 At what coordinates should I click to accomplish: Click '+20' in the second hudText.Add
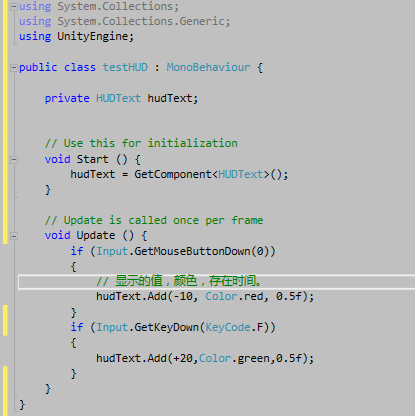click(183, 358)
